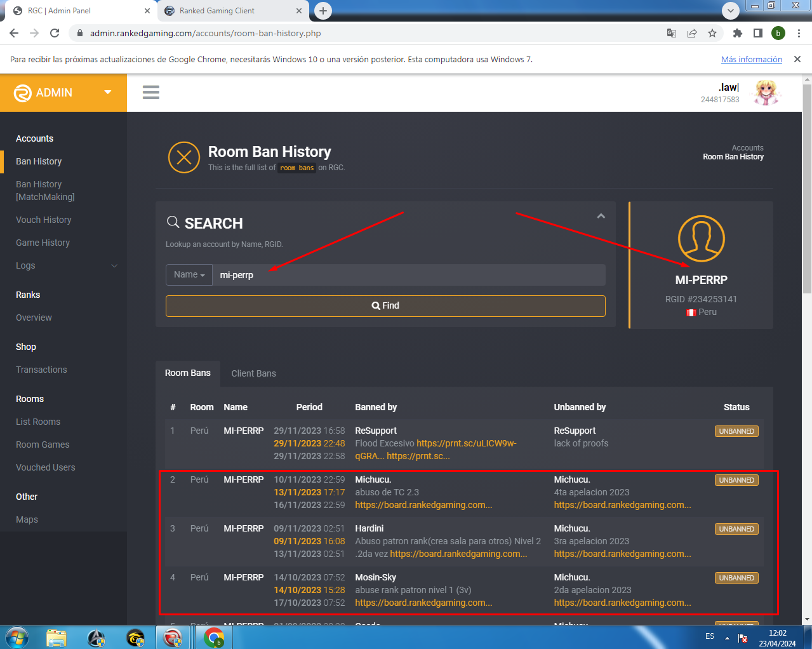Image resolution: width=812 pixels, height=649 pixels.
Task: Open Overview under Ranks
Action: 34,318
